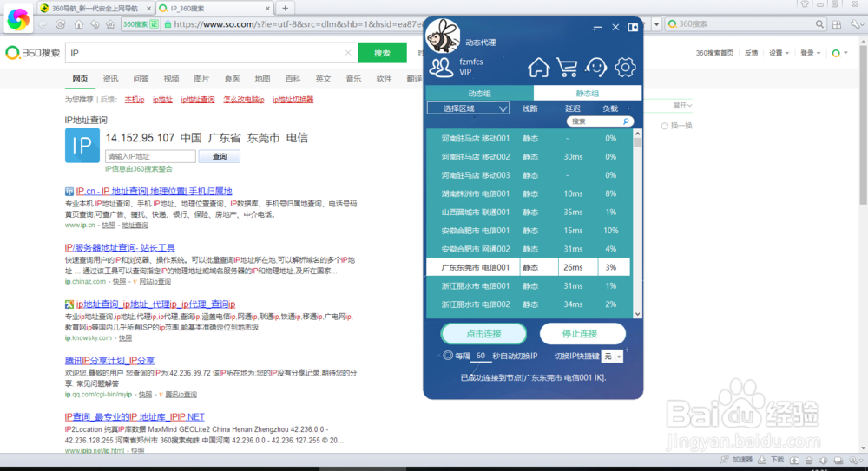Switch to the 360导航 browser tab
868x471 pixels.
[x=95, y=9]
